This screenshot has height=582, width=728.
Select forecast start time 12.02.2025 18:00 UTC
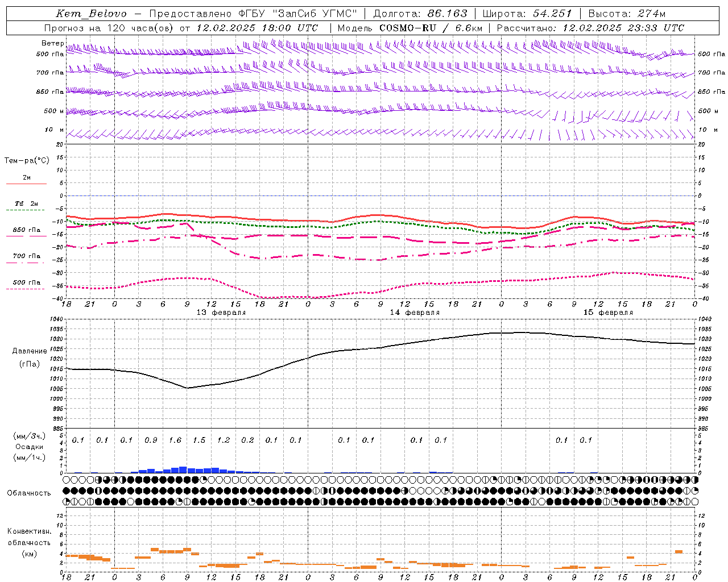257,28
